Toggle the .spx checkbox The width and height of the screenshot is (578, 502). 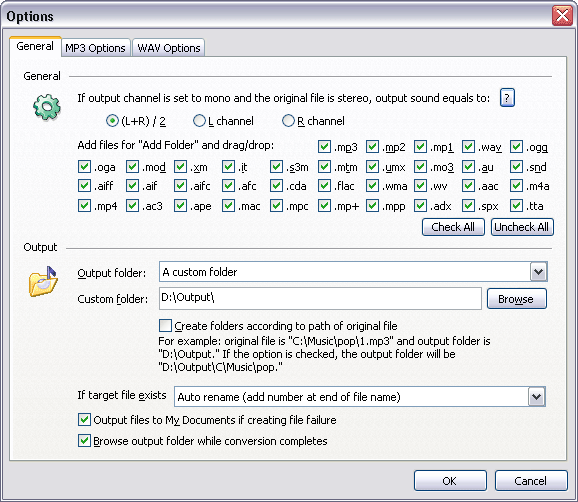[468, 205]
